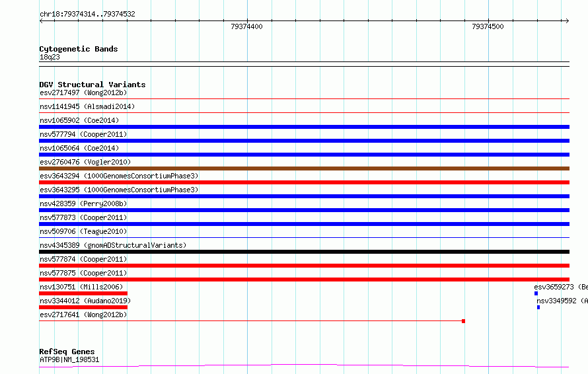Viewport: 588px width, 374px height.
Task: Open the RefSeq Genes track heading
Action: [x=67, y=352]
